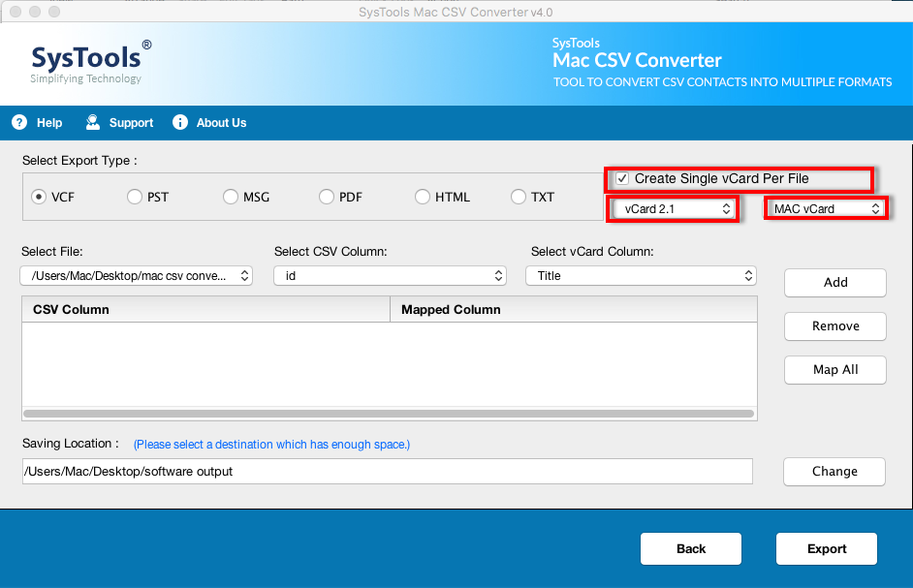Select the PST export type
Image resolution: width=913 pixels, height=588 pixels.
(x=134, y=197)
